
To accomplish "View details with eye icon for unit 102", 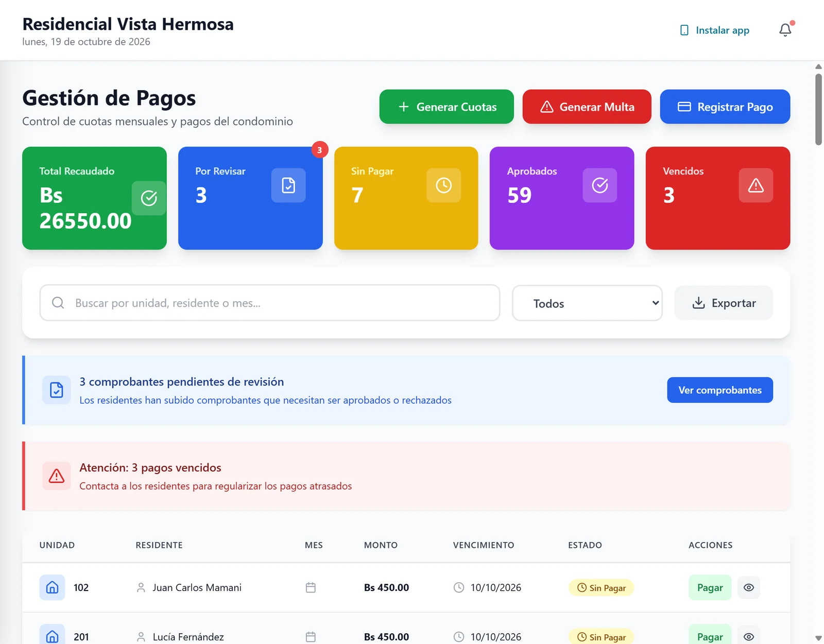I will (x=749, y=587).
